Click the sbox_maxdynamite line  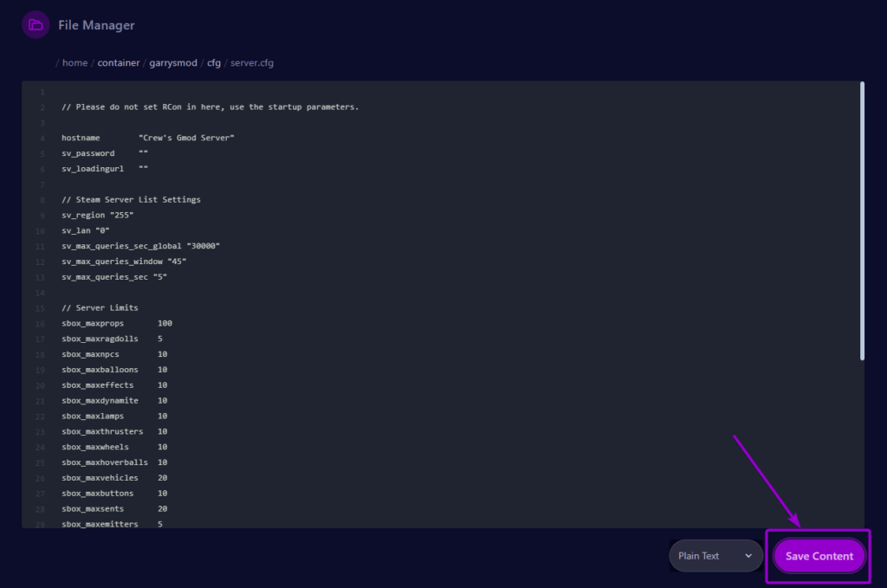tap(114, 400)
